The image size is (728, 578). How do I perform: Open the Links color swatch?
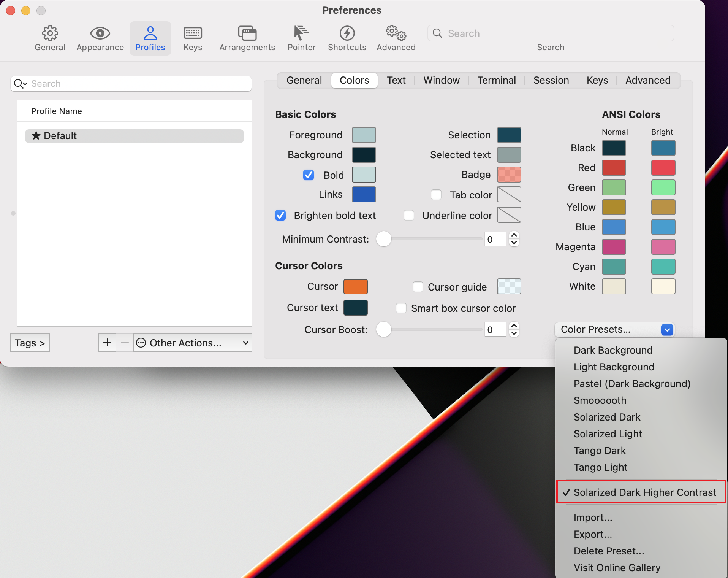pyautogui.click(x=364, y=194)
